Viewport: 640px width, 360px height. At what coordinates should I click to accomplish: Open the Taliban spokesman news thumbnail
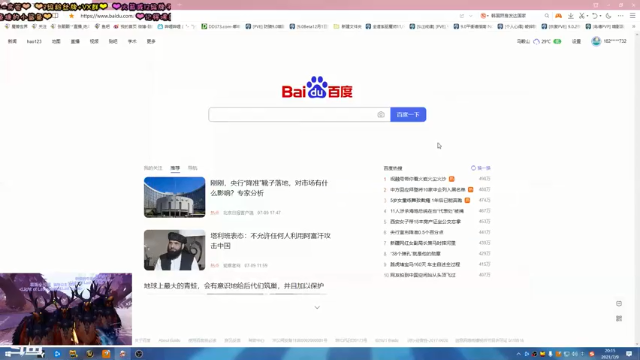[174, 250]
